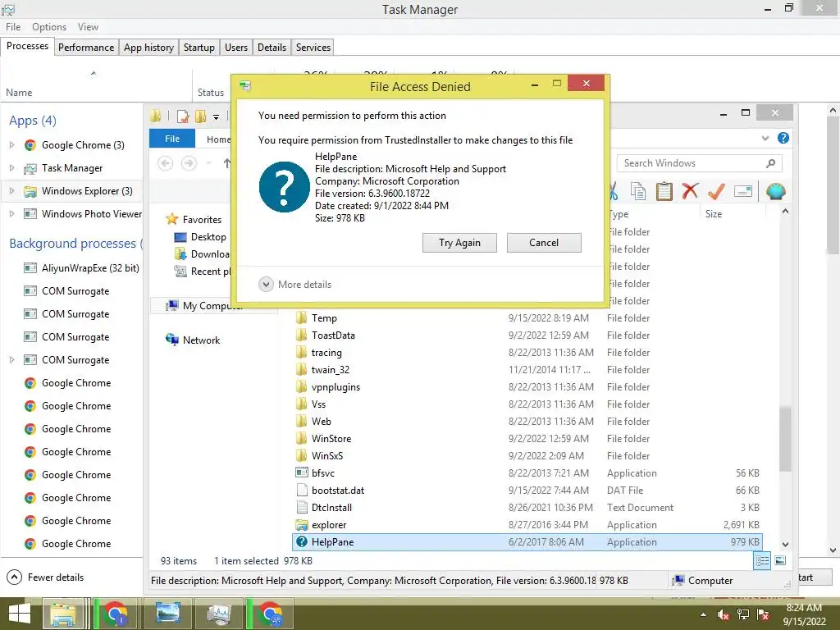Click the paste clipboard icon in Explorer toolbar
The height and width of the screenshot is (630, 840).
coord(664,191)
